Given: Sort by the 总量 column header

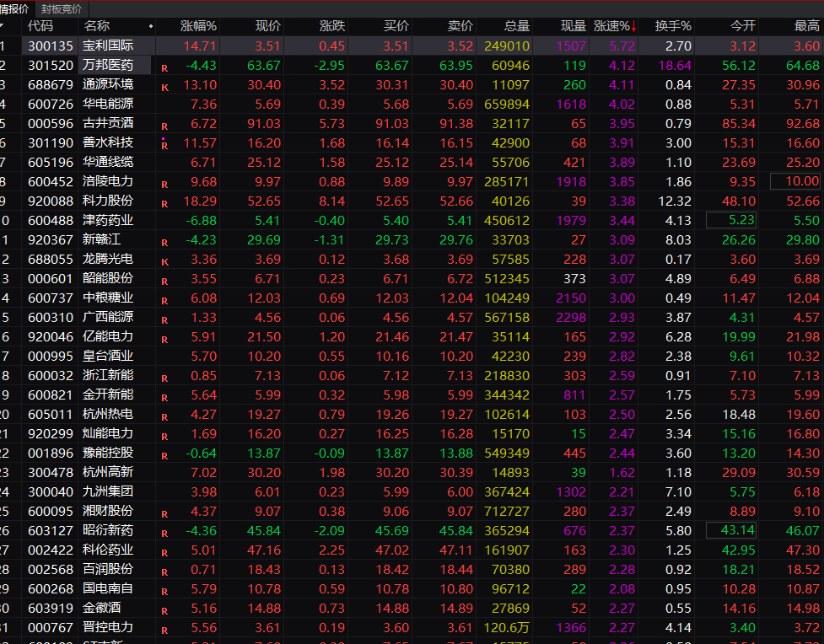Looking at the screenshot, I should (x=516, y=26).
